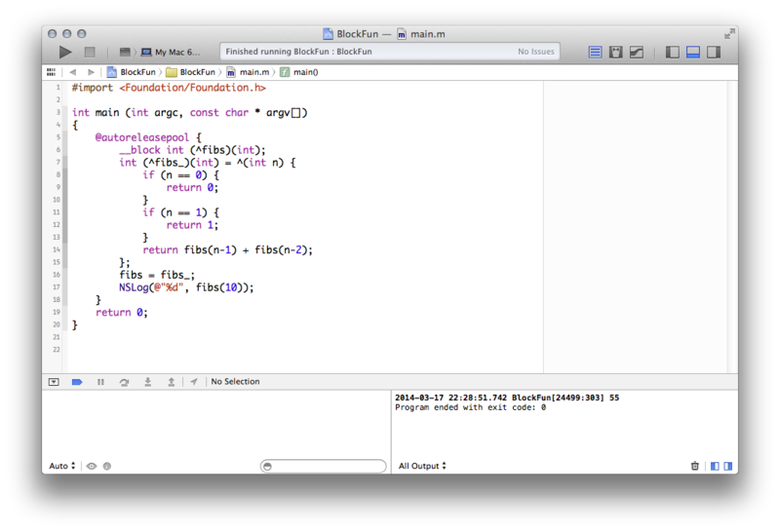Click the Step over debug icon

(x=124, y=382)
